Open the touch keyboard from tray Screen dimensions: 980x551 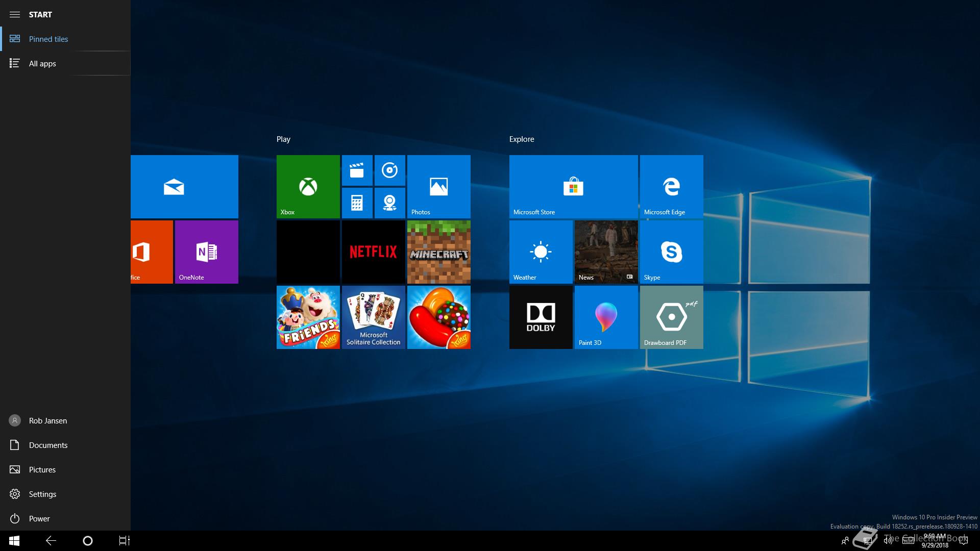908,541
